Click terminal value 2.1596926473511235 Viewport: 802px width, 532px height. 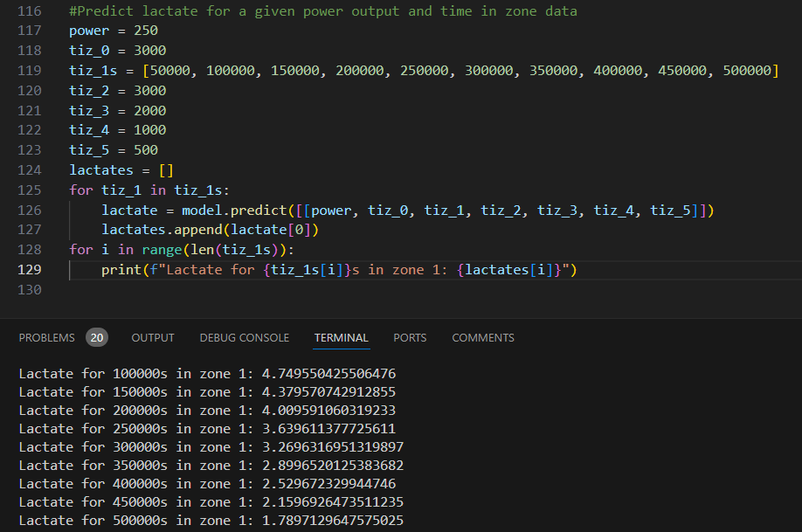(x=333, y=502)
